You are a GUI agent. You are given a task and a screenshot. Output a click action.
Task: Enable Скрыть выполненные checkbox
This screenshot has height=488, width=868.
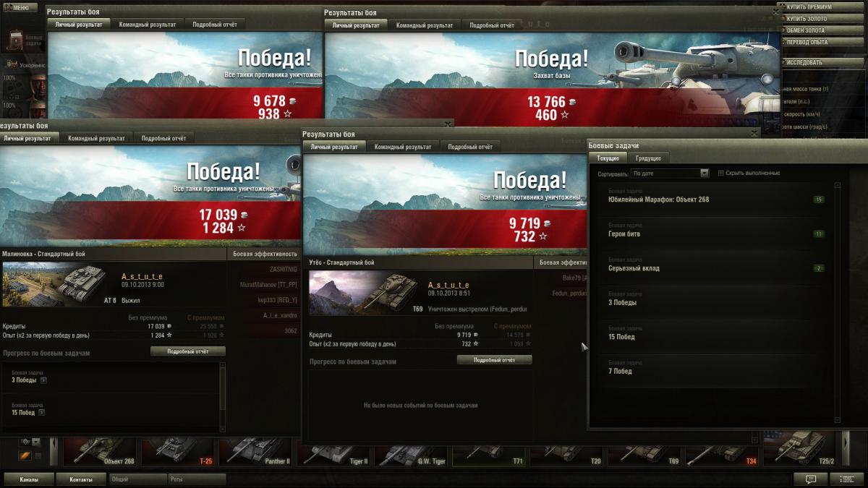(720, 174)
